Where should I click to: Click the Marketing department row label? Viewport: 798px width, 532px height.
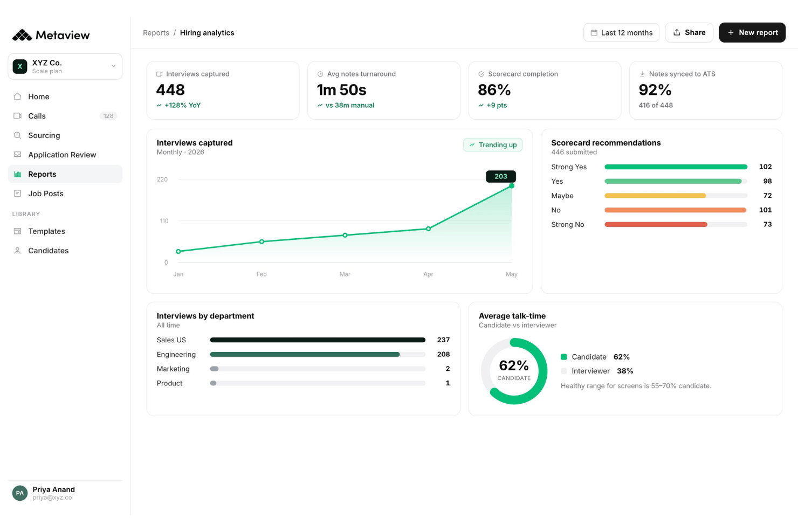click(173, 369)
